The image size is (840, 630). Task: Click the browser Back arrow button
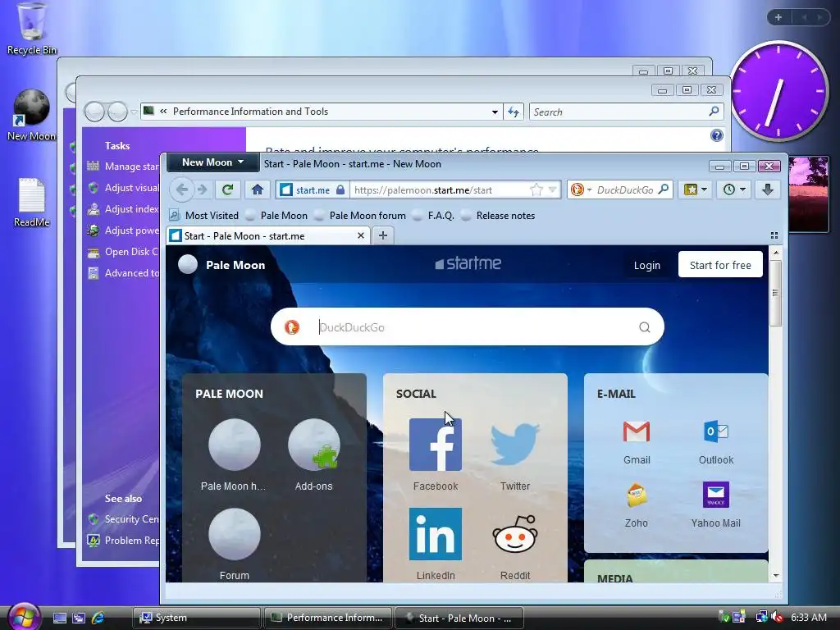(182, 189)
